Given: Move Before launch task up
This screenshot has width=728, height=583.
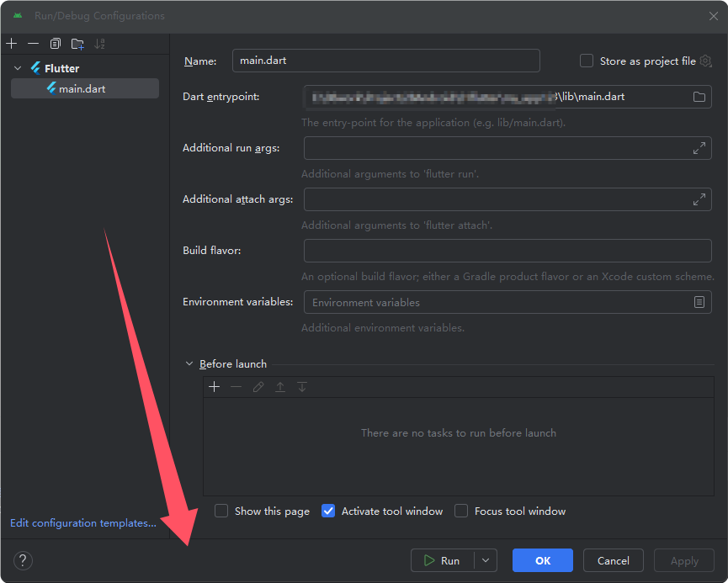Looking at the screenshot, I should [x=280, y=387].
